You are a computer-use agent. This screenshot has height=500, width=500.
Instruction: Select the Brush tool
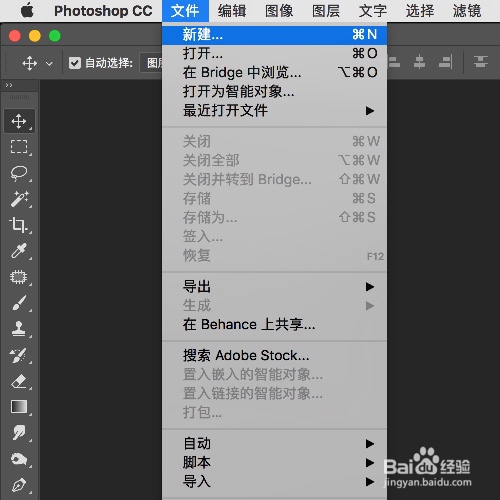pyautogui.click(x=19, y=303)
